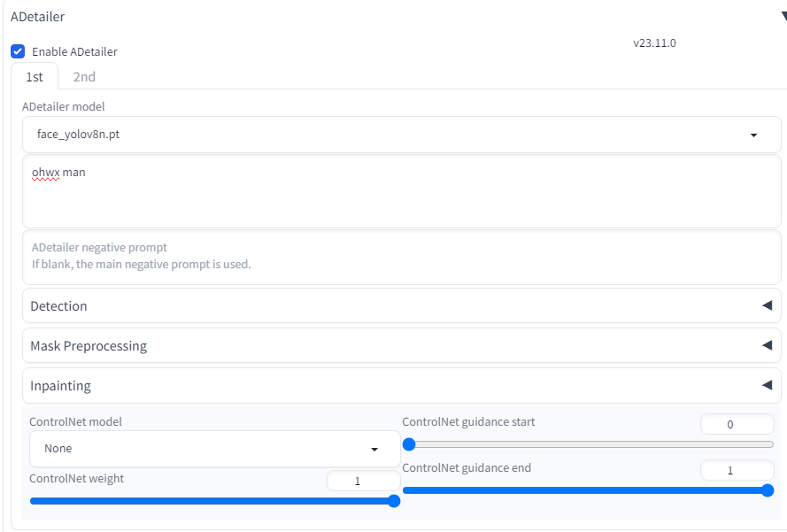Screen dimensions: 787x532
Task: Click the ADetailer prompt box with ohwx man
Action: pos(401,192)
